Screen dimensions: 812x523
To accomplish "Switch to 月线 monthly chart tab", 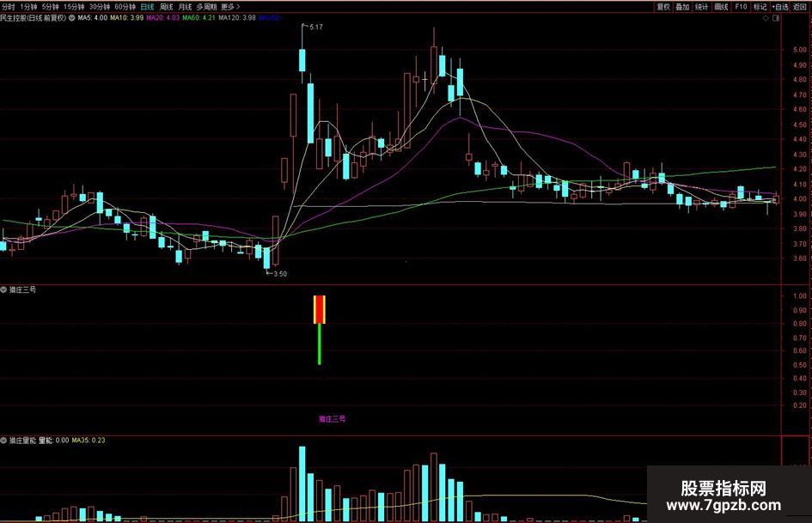I will pos(185,7).
